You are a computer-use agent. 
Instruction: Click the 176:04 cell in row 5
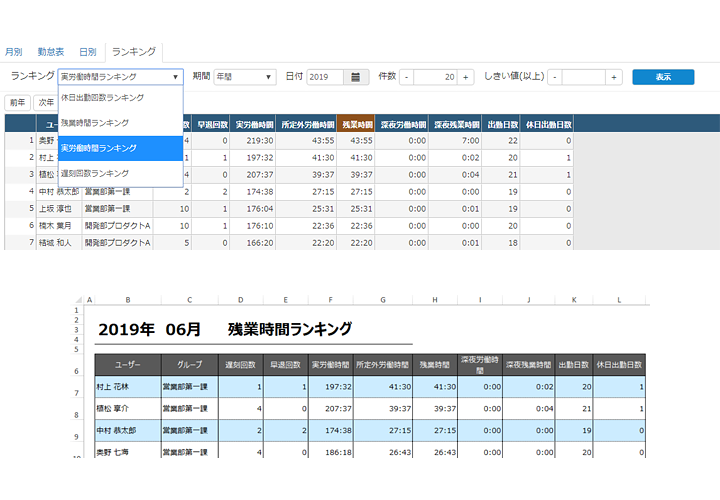click(x=253, y=208)
